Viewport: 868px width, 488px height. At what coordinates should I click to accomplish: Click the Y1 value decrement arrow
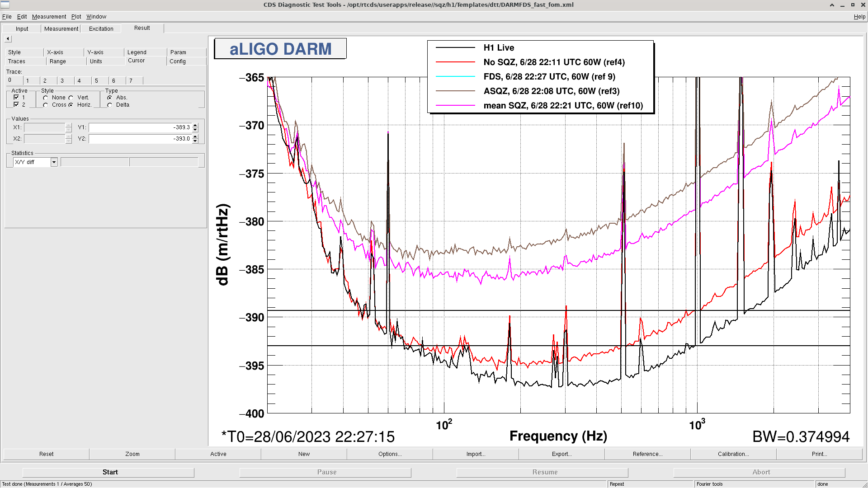point(195,130)
